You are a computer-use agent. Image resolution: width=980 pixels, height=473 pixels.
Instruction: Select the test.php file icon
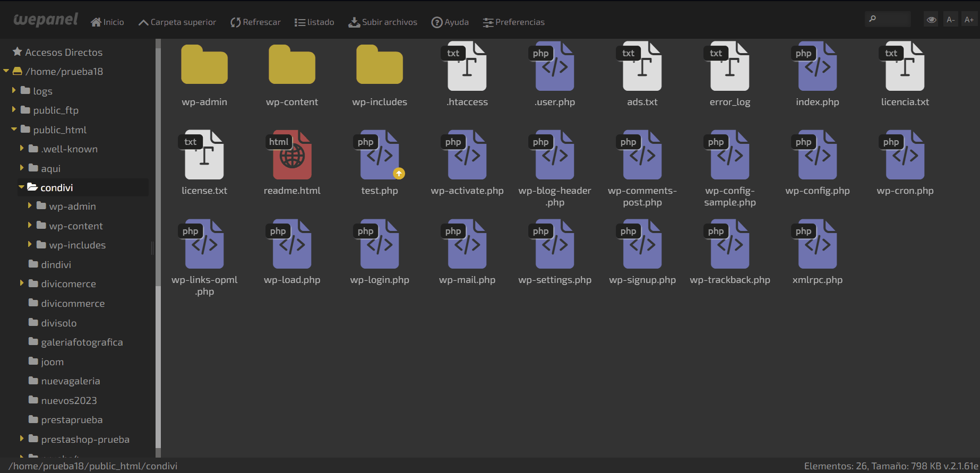379,155
